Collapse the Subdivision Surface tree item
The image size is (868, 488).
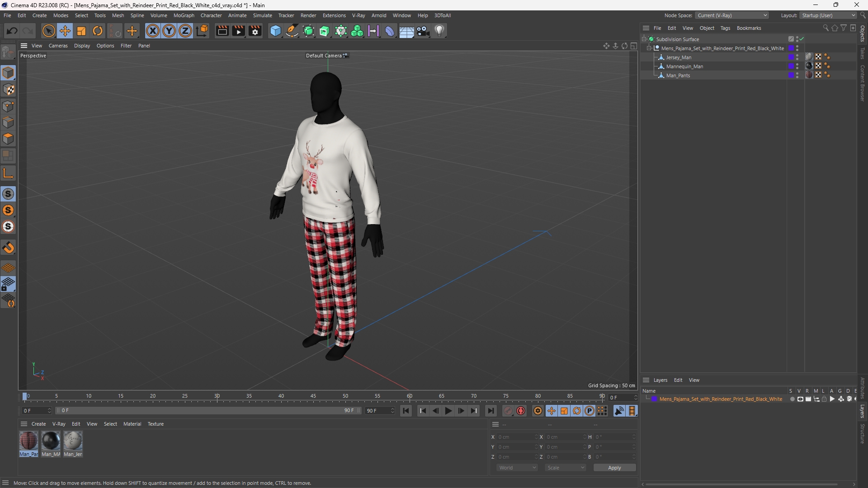644,39
